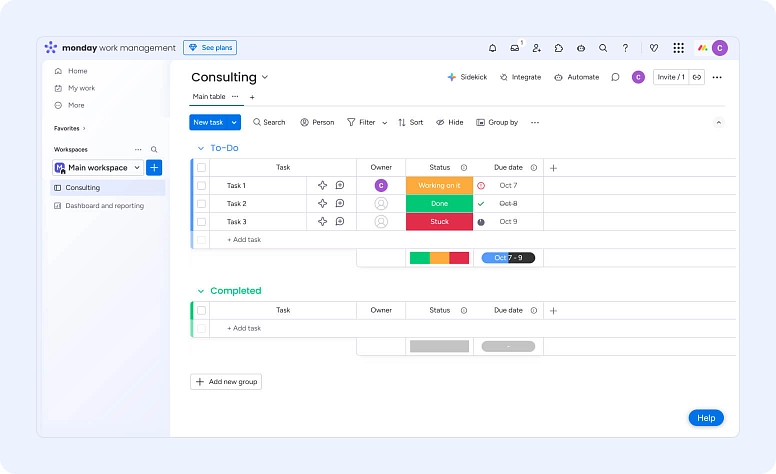776x474 pixels.
Task: Switch to the Main table tab
Action: pos(209,97)
